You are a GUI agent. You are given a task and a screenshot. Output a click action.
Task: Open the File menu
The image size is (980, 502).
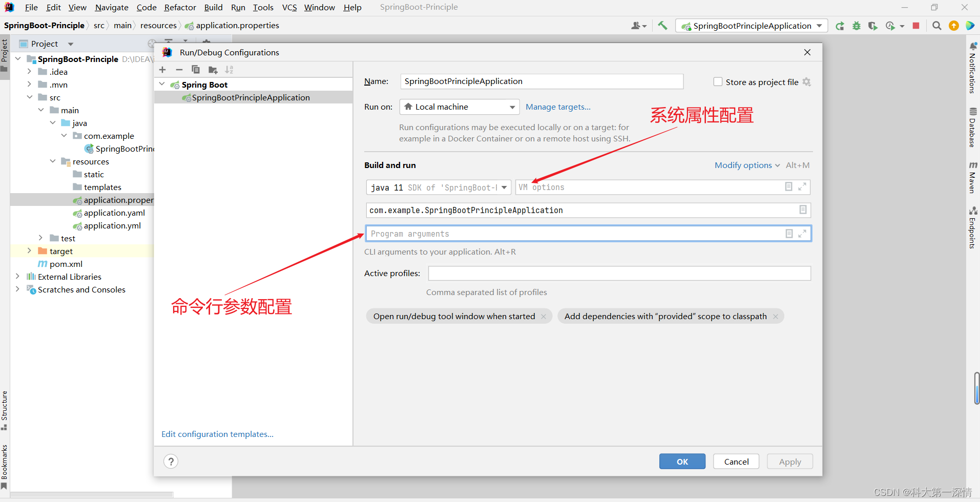tap(31, 7)
